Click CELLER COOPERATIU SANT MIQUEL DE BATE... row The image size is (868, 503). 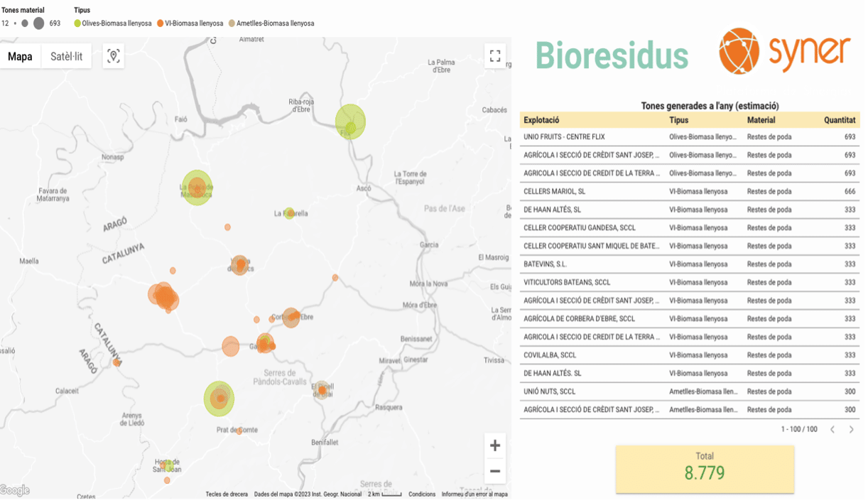pos(690,246)
